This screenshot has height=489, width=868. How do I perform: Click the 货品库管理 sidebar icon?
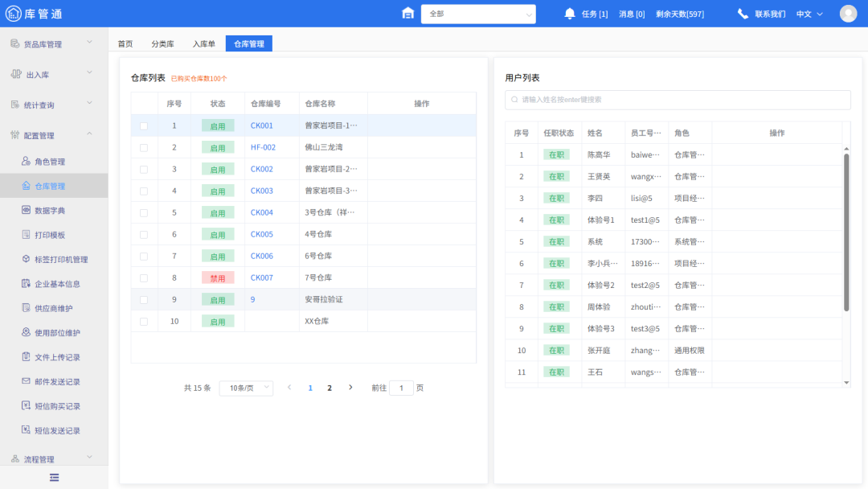[x=15, y=43]
